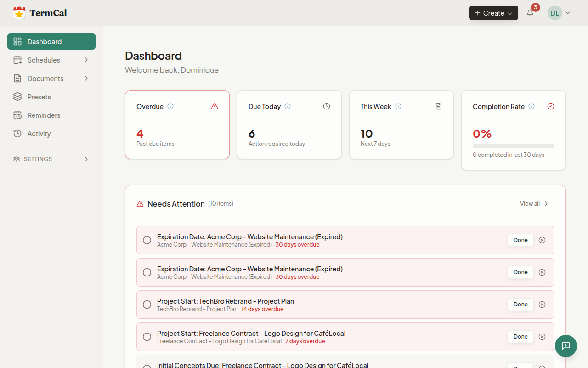Click the TermCal calendar logo icon

pos(19,12)
